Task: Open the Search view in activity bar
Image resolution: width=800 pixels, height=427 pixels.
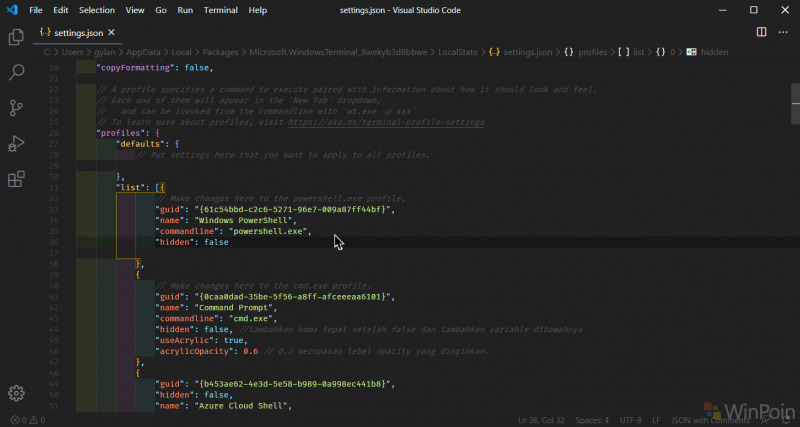Action: point(16,72)
